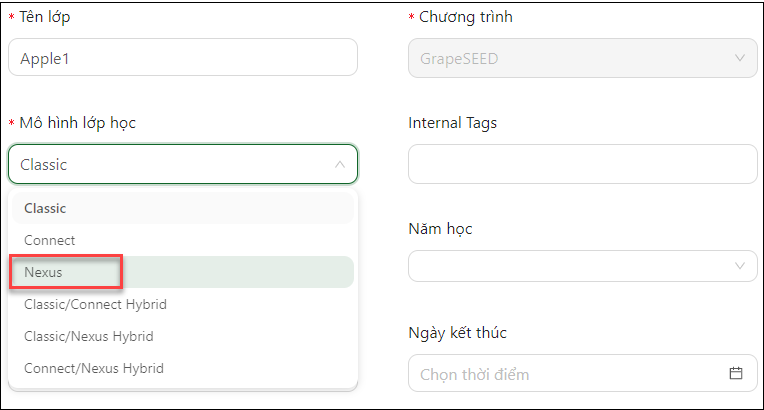Click the Tên lớp field containing Apple1
764x410 pixels.
click(x=182, y=58)
